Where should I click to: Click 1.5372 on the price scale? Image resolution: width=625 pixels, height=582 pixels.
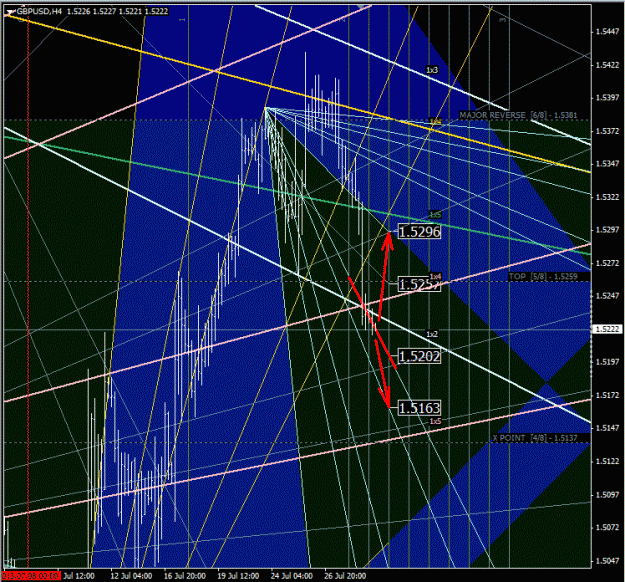(x=607, y=131)
